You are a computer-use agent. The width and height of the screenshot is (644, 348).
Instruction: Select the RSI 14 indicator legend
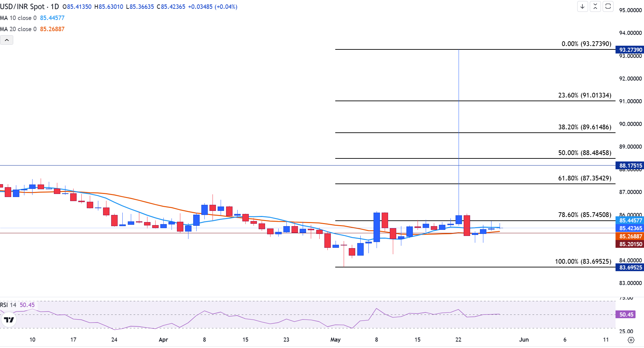pos(8,305)
